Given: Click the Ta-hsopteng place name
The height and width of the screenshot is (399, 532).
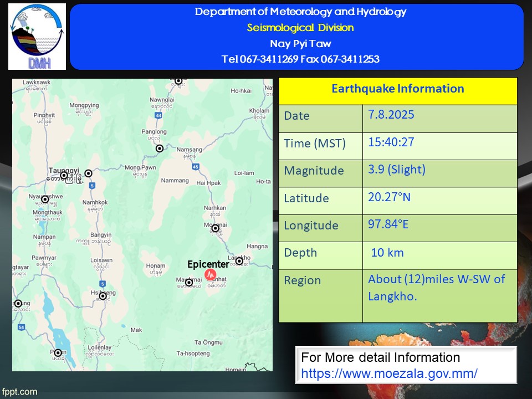Looking at the screenshot, I should (x=193, y=353).
